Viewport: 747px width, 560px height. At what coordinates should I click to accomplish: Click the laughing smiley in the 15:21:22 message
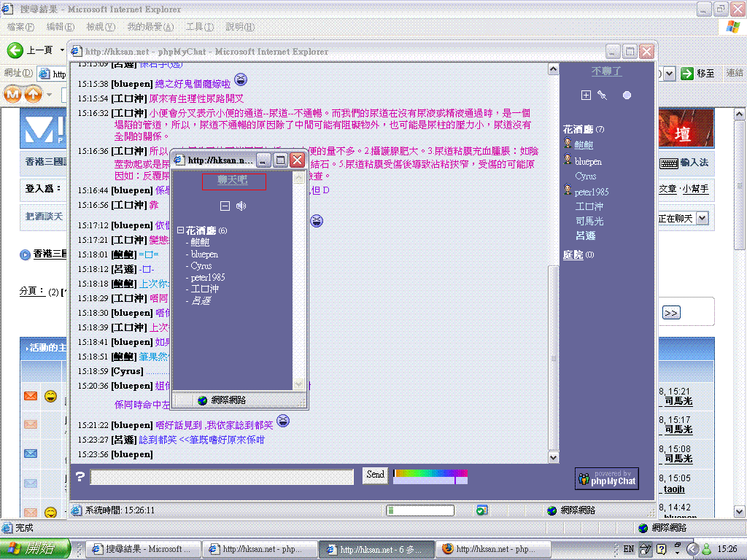pos(283,421)
